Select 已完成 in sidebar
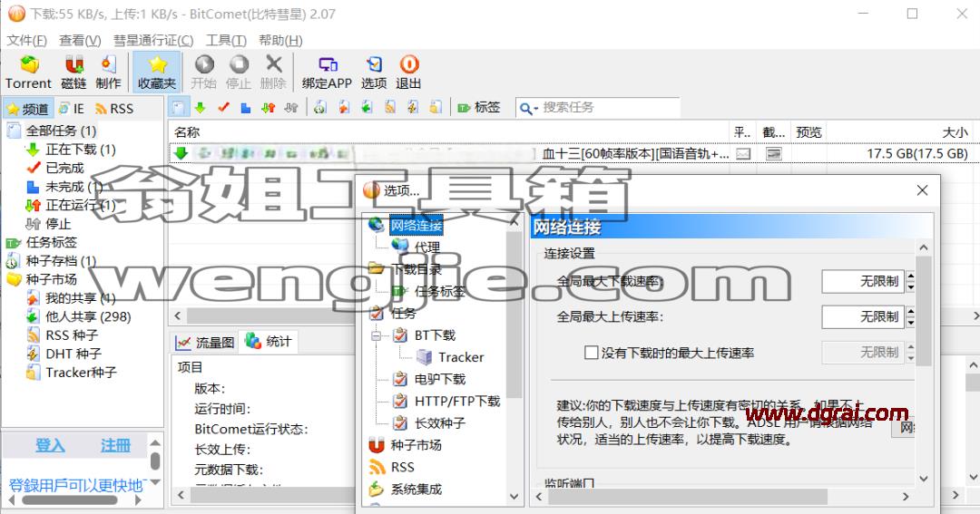The width and height of the screenshot is (980, 514). tap(64, 168)
